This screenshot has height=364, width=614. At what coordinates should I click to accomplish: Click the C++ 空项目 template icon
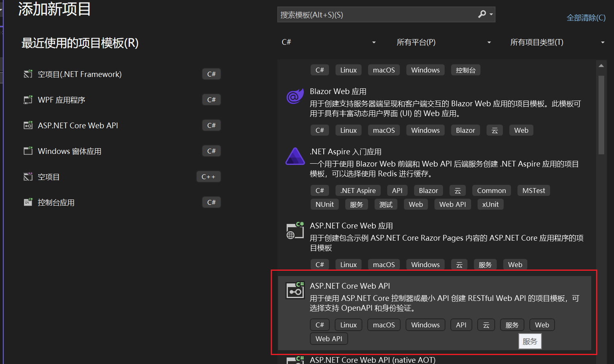(28, 177)
